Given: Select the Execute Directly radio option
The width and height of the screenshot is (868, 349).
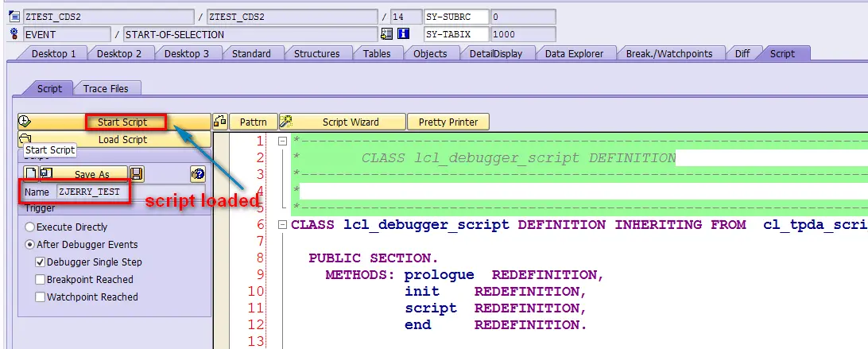Looking at the screenshot, I should (30, 227).
